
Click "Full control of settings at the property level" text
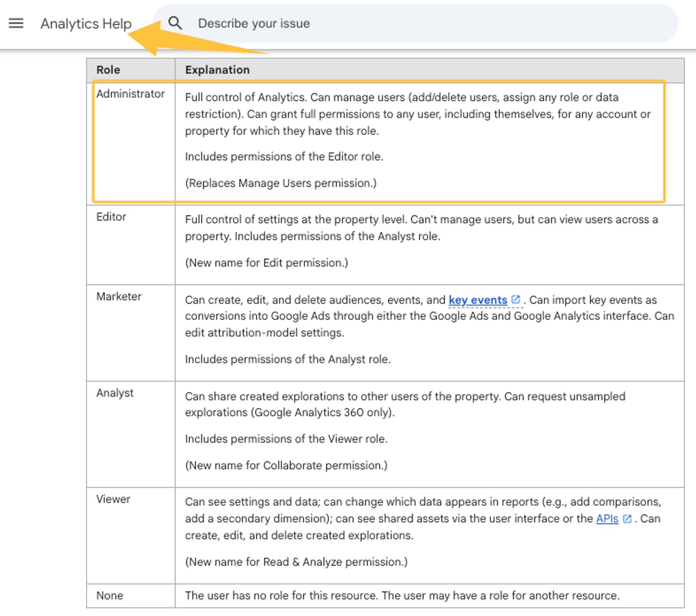click(296, 220)
